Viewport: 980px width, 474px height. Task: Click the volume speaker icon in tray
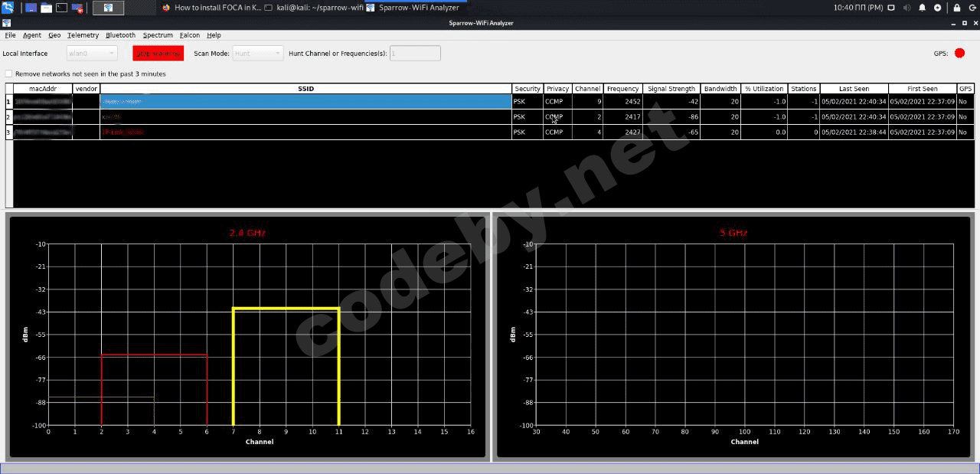[906, 8]
